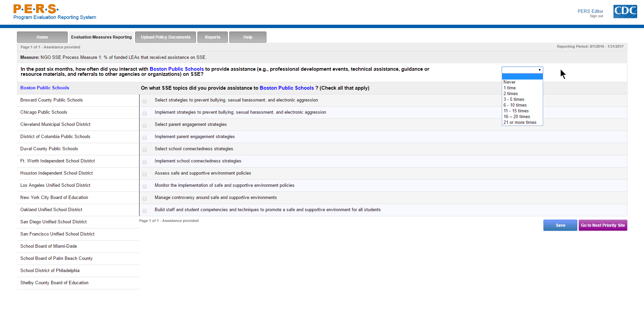Choose '6 - 10 times' from the dropdown
This screenshot has height=312, width=644.
pyautogui.click(x=522, y=105)
